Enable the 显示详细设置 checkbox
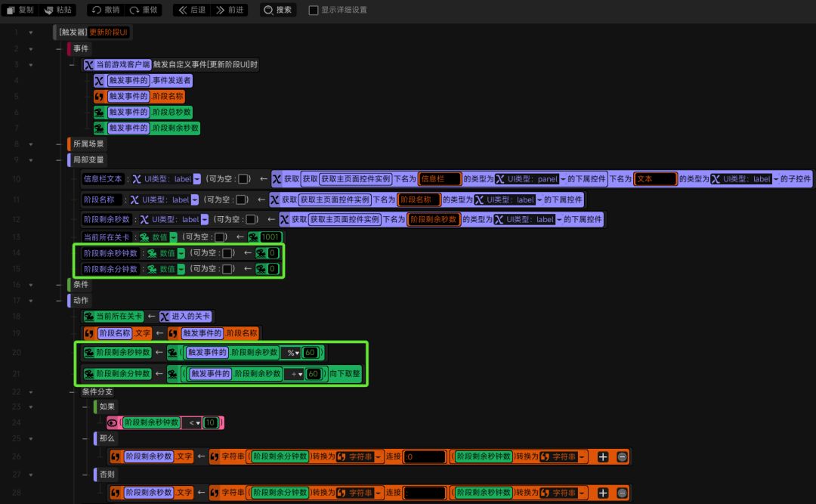The width and height of the screenshot is (816, 504). (314, 10)
